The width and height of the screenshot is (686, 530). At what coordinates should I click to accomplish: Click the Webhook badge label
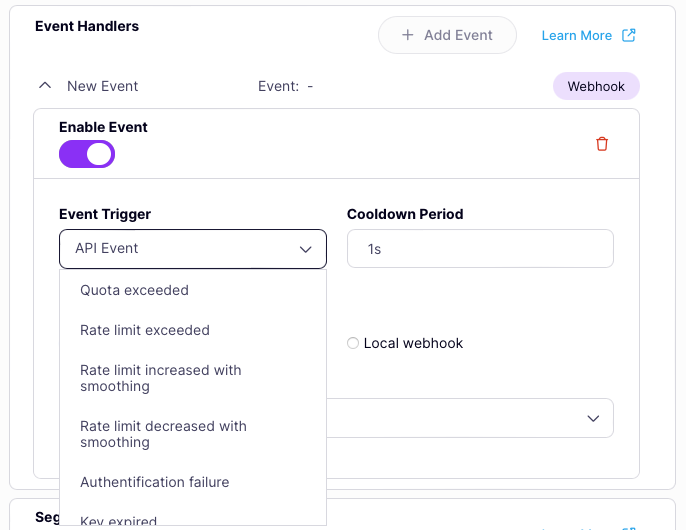click(596, 86)
